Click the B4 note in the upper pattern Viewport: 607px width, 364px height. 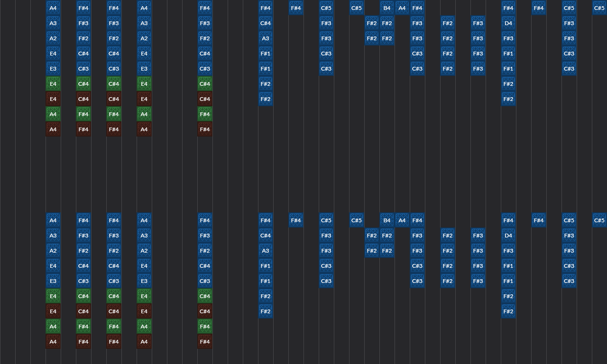tap(387, 8)
